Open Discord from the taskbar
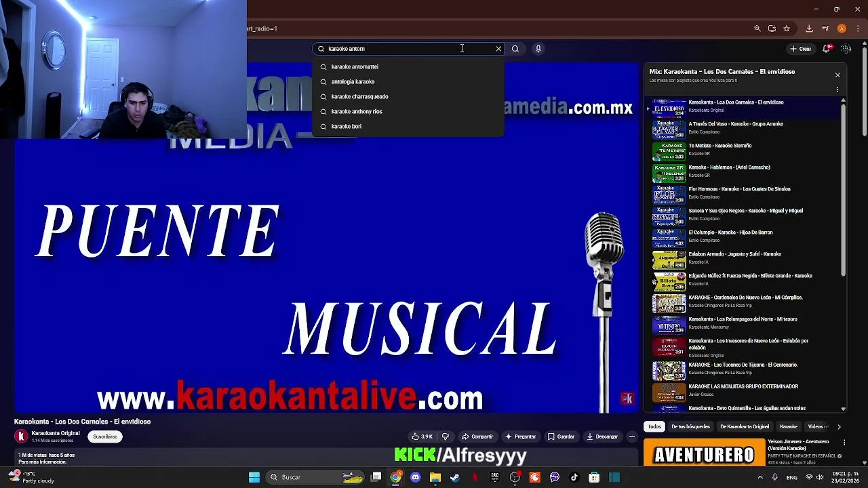Viewport: 868px width, 488px height. coord(416,477)
